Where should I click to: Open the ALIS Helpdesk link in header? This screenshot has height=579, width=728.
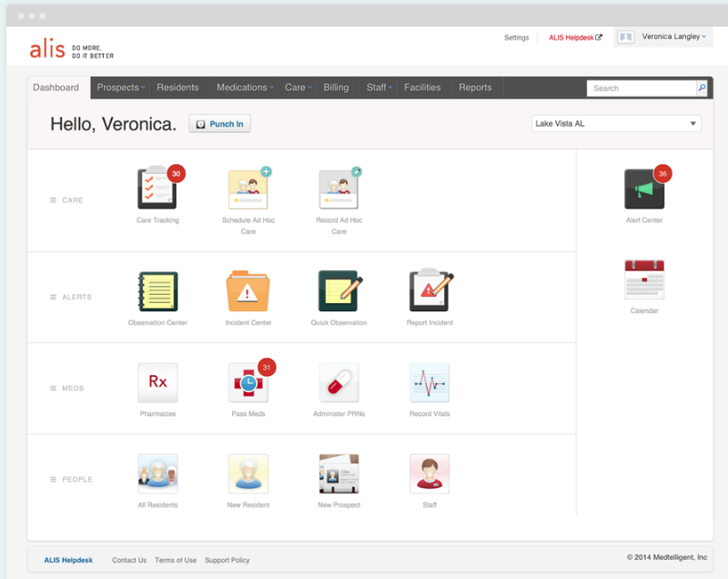click(575, 37)
